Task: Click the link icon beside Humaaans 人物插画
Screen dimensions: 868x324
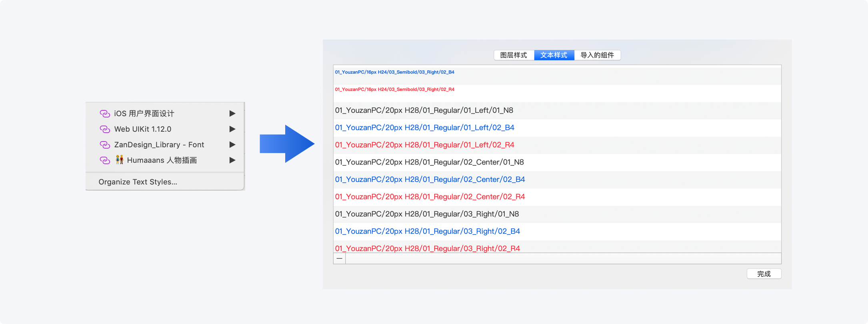Action: click(105, 161)
